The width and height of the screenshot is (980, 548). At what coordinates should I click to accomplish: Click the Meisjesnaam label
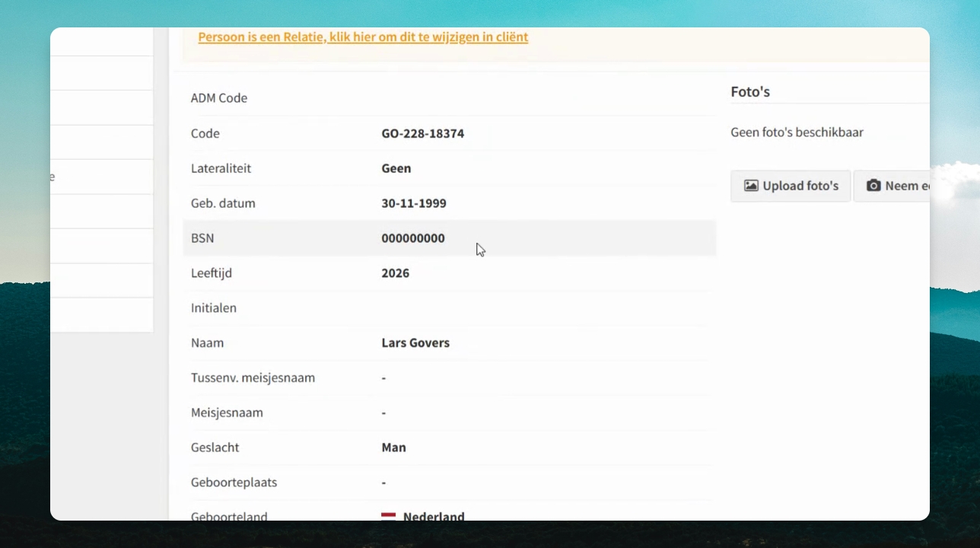tap(227, 413)
